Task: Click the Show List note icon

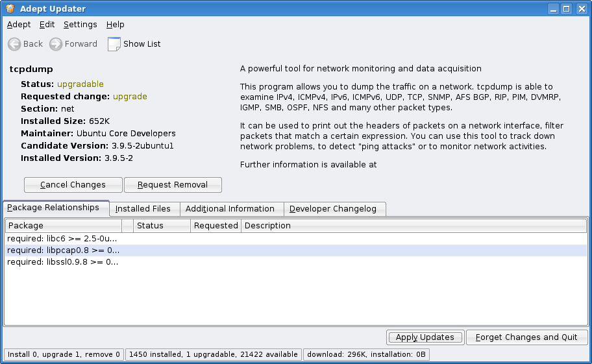Action: point(114,44)
